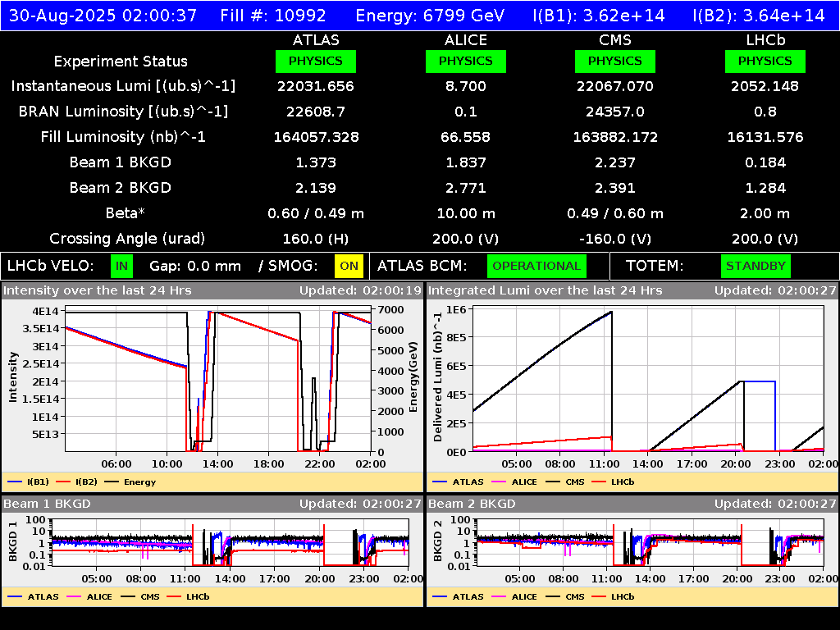The image size is (840, 630).
Task: Select the CMS column header
Action: point(615,40)
